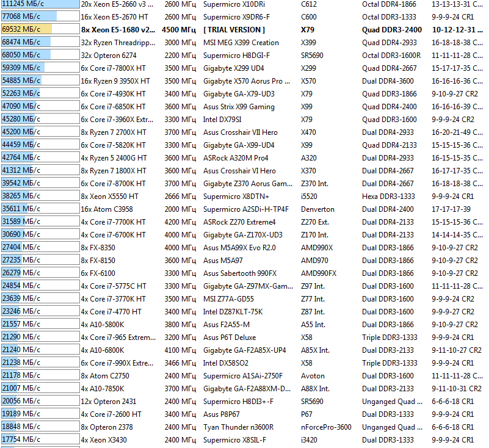
Task: Select the 6x Core i7-7800X HT entry
Action: (113, 68)
